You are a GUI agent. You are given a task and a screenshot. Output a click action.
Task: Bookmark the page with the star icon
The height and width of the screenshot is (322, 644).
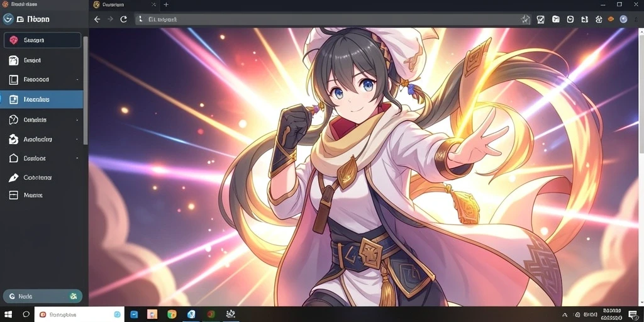tap(525, 19)
